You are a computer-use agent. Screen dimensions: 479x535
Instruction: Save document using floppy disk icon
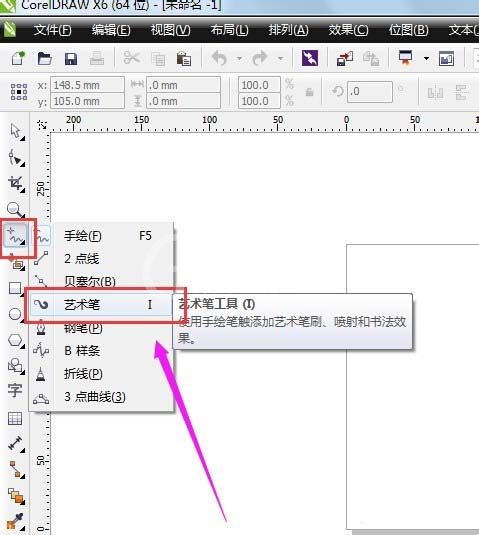pyautogui.click(x=71, y=59)
